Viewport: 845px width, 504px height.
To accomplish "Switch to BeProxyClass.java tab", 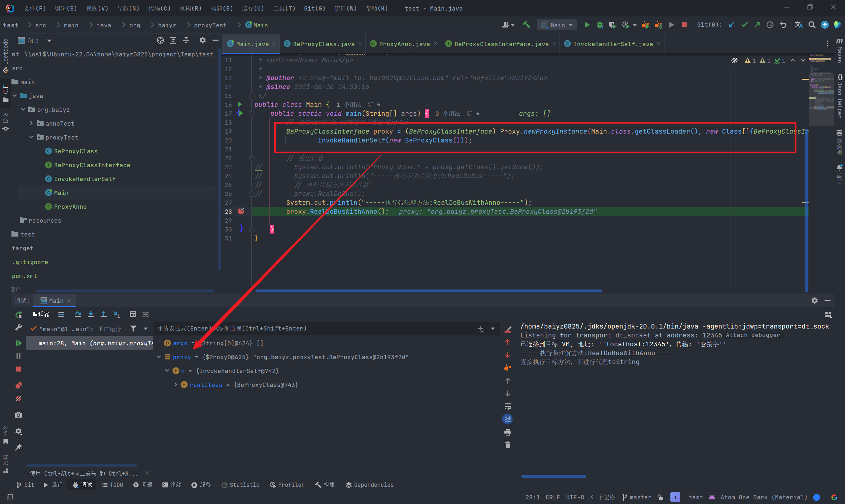I will click(323, 44).
